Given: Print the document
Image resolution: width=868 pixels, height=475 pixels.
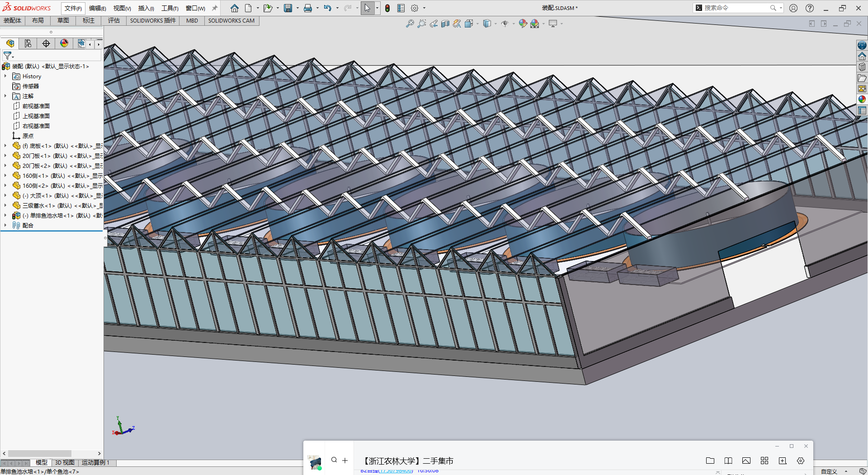Looking at the screenshot, I should (308, 8).
